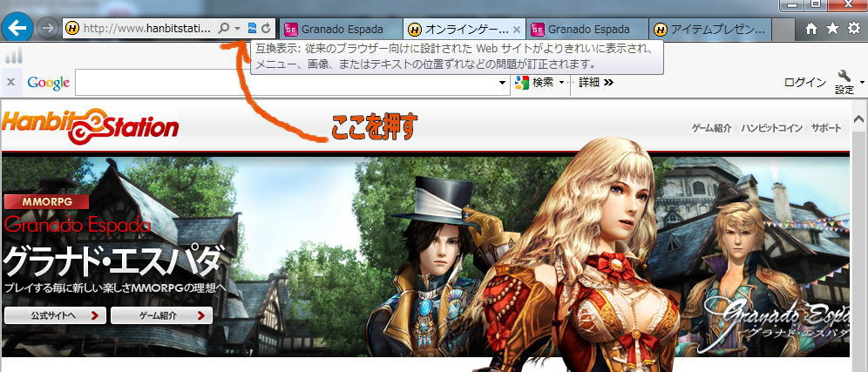This screenshot has height=372, width=868.
Task: Switch to the second Granado Espada tab
Action: coord(588,29)
